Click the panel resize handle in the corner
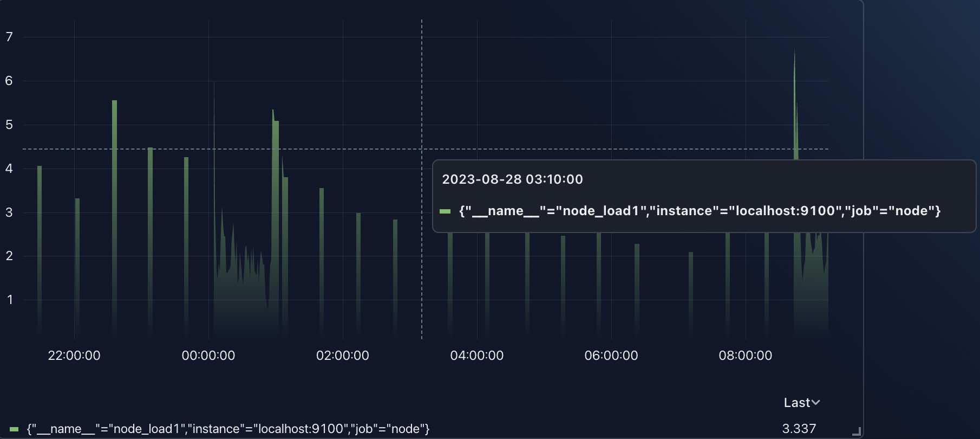 click(856, 431)
